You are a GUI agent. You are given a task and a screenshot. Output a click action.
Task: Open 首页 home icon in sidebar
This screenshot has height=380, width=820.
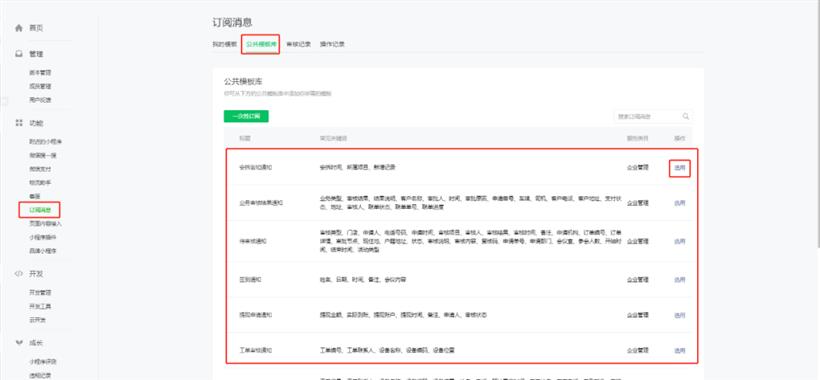pyautogui.click(x=19, y=28)
